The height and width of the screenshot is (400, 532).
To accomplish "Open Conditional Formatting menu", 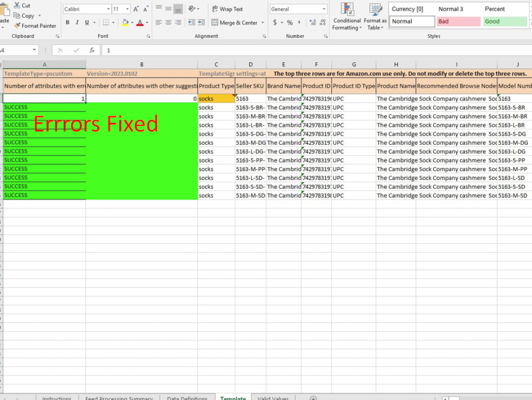I will pyautogui.click(x=346, y=16).
